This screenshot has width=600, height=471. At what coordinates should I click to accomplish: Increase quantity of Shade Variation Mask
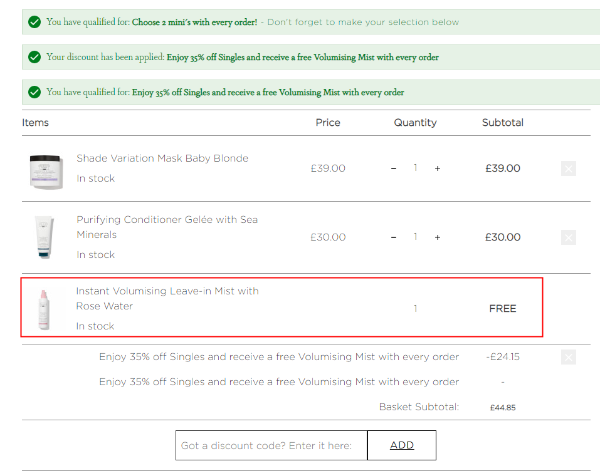(x=437, y=168)
